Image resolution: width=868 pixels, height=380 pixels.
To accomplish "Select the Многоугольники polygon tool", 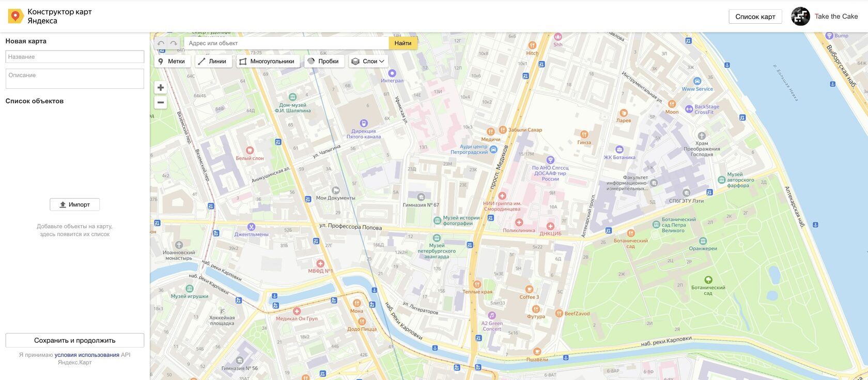I will coord(267,61).
